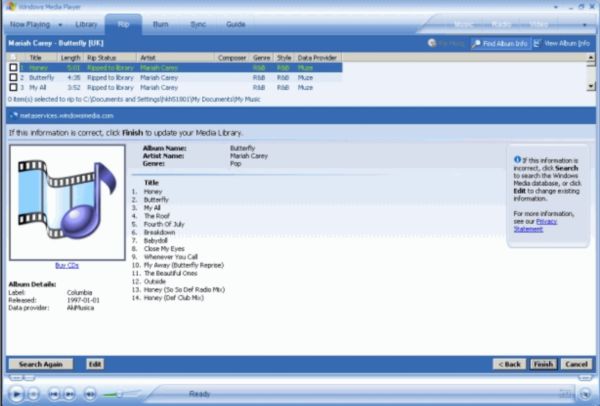Start playback with the Play button

[x=16, y=394]
